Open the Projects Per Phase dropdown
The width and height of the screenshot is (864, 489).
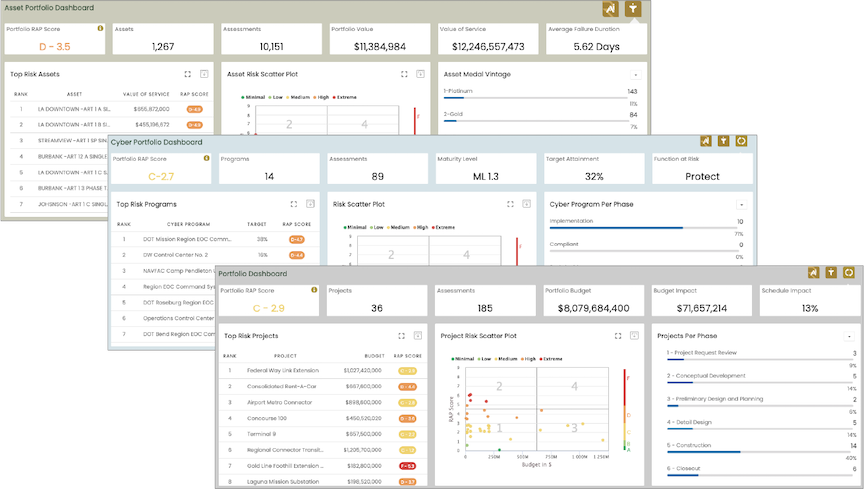pos(849,336)
